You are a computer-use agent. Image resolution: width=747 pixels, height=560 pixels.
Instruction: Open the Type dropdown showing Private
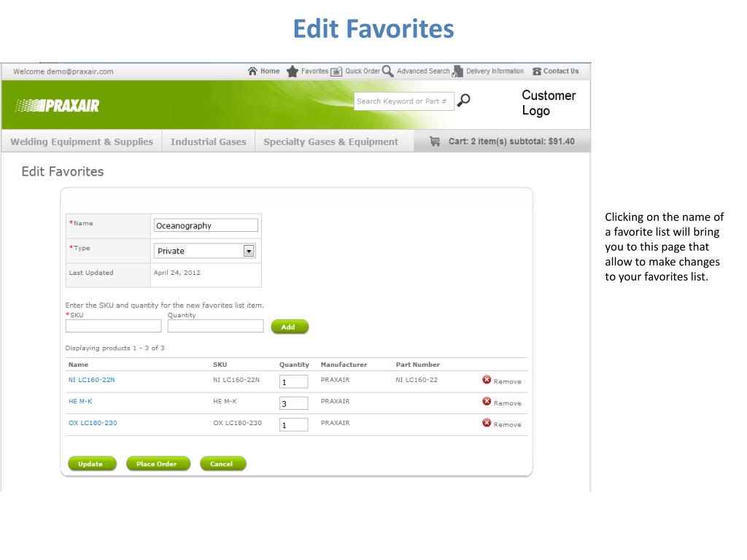click(204, 251)
